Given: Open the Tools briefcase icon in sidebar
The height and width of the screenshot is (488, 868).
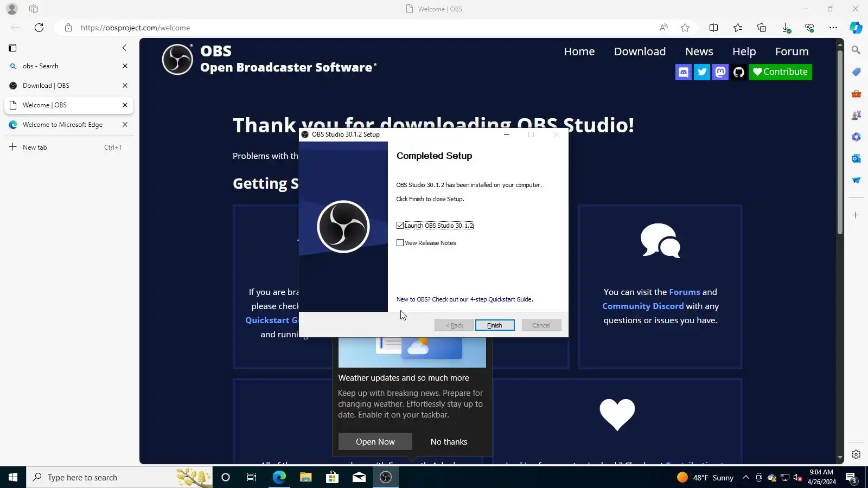Looking at the screenshot, I should pyautogui.click(x=856, y=93).
